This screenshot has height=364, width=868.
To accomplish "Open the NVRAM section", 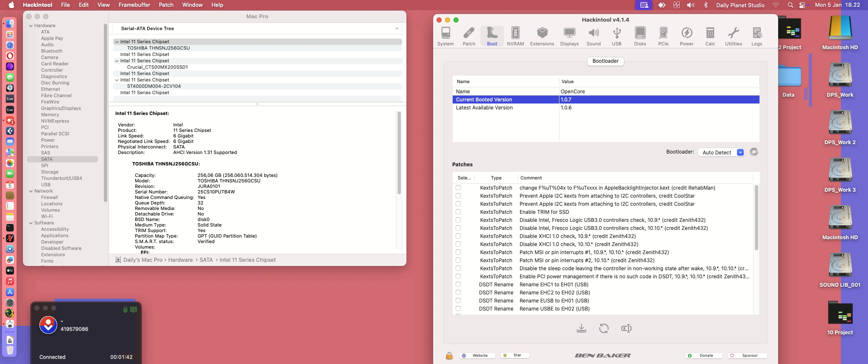I will pos(515,36).
